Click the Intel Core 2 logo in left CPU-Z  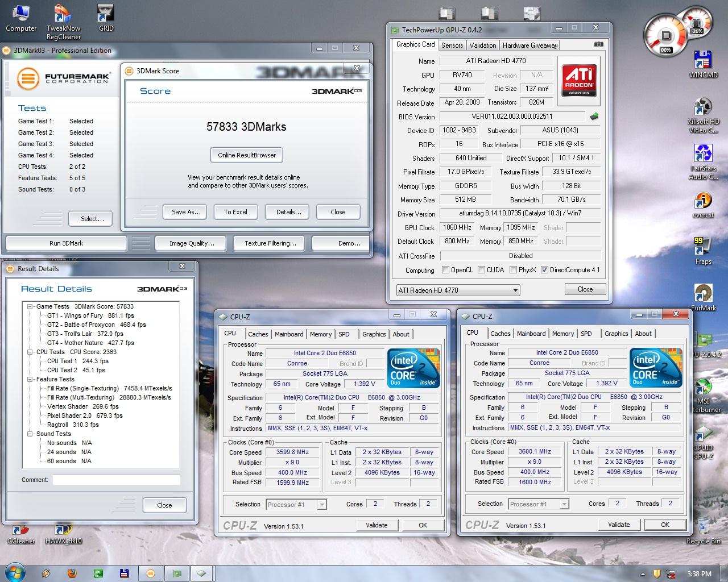(413, 368)
